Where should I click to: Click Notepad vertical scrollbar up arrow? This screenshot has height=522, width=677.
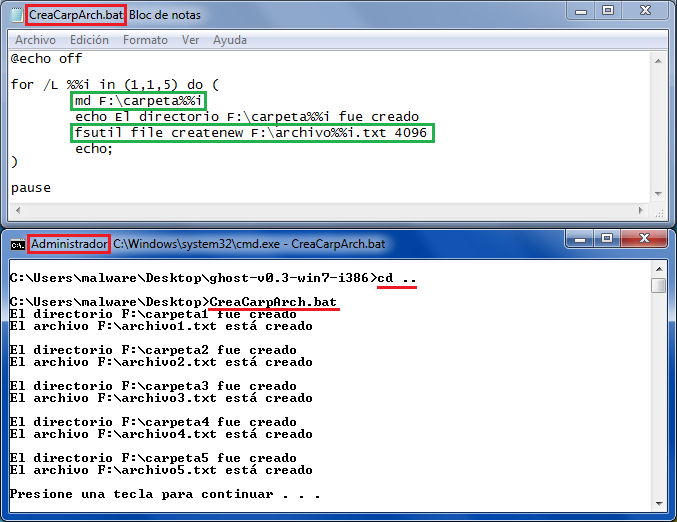(658, 61)
